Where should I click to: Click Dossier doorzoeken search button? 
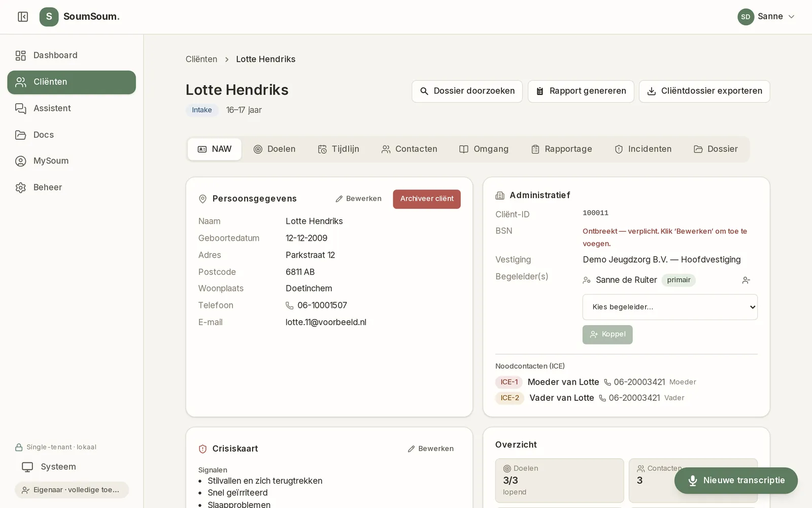[467, 91]
